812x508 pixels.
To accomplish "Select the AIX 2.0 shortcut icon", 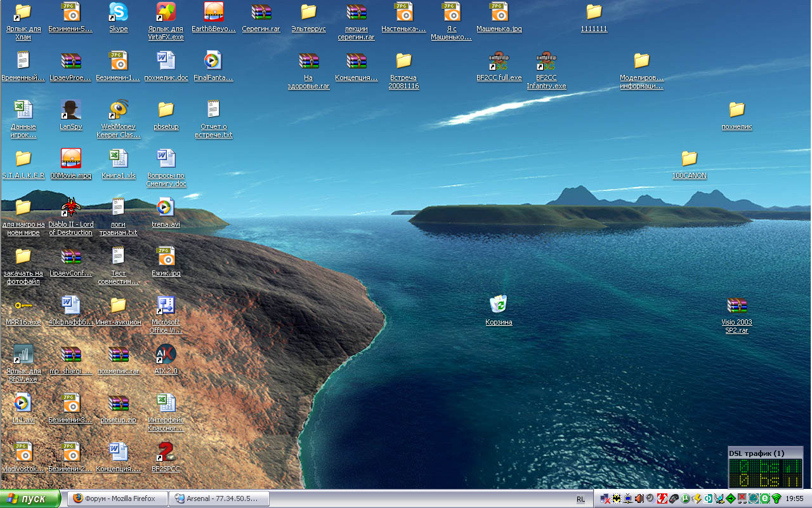I will [166, 354].
